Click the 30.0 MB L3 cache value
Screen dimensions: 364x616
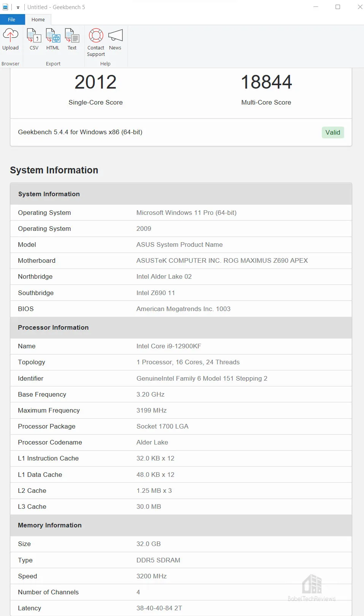pyautogui.click(x=149, y=506)
